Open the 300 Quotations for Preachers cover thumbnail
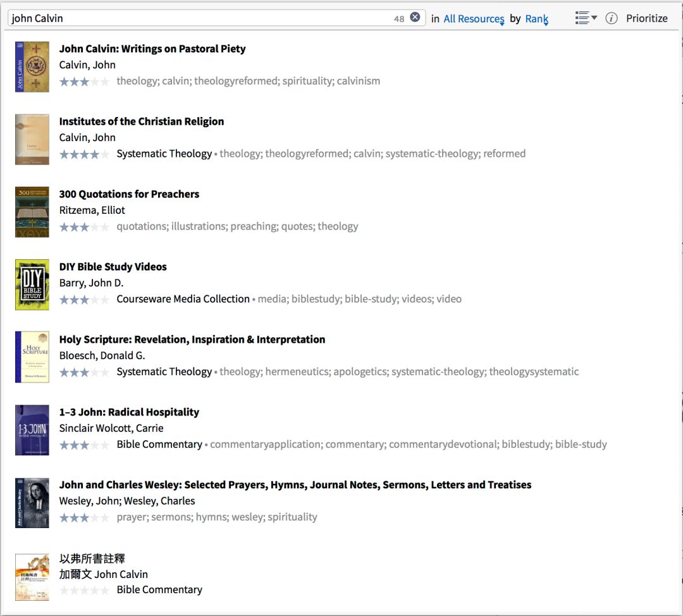Screen dimensions: 683x616 pyautogui.click(x=32, y=212)
